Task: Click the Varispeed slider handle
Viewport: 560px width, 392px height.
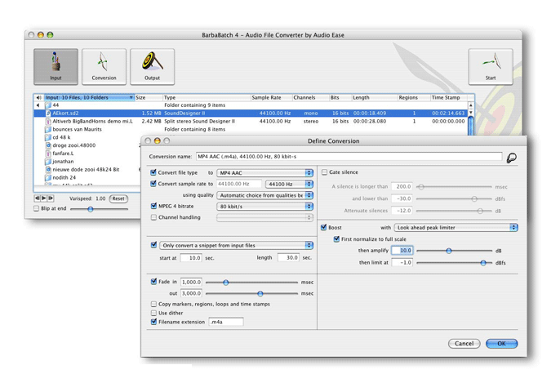Action: (91, 209)
